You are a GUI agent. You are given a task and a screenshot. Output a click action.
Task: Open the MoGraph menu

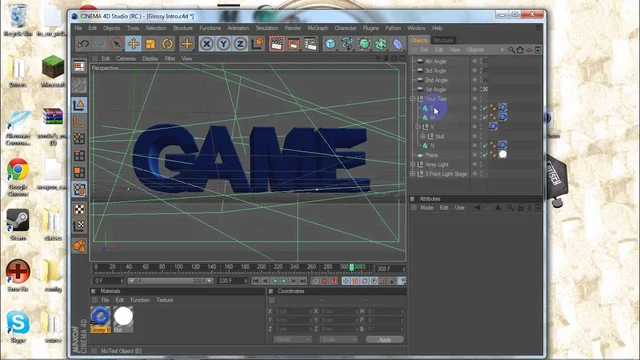[x=318, y=28]
